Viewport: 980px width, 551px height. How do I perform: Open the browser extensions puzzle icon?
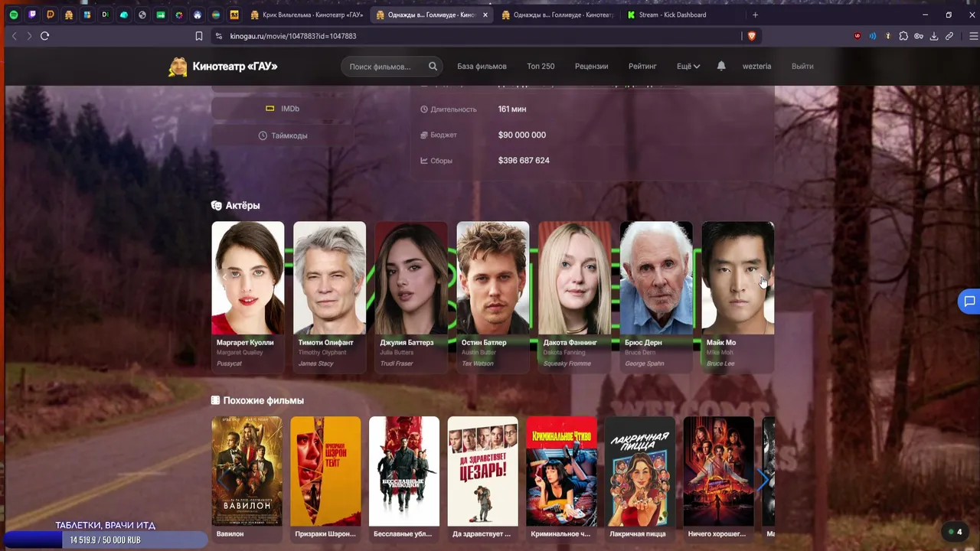(903, 36)
